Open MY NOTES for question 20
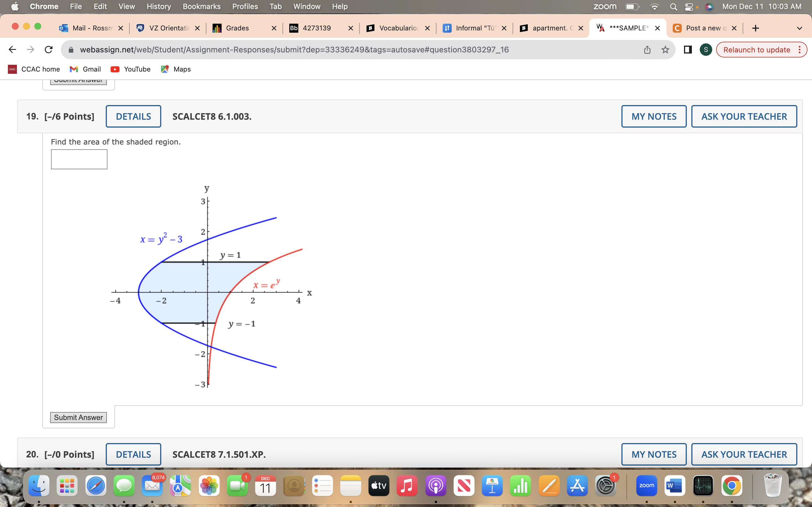812x507 pixels. [654, 454]
